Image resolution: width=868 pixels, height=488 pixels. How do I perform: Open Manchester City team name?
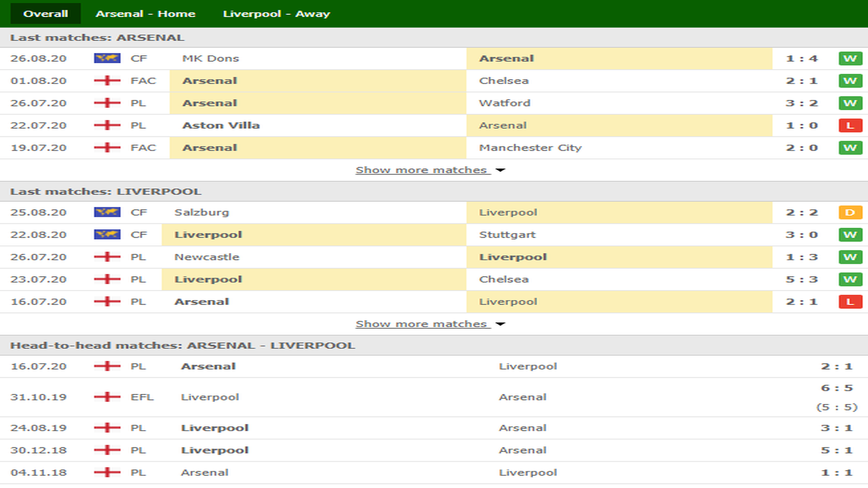[530, 148]
